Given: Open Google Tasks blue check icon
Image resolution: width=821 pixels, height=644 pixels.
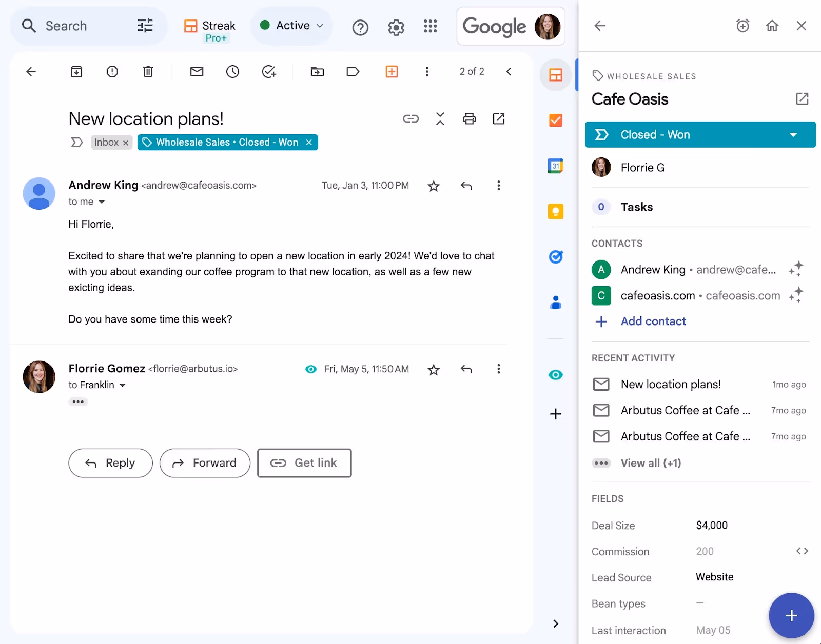Looking at the screenshot, I should tap(556, 256).
